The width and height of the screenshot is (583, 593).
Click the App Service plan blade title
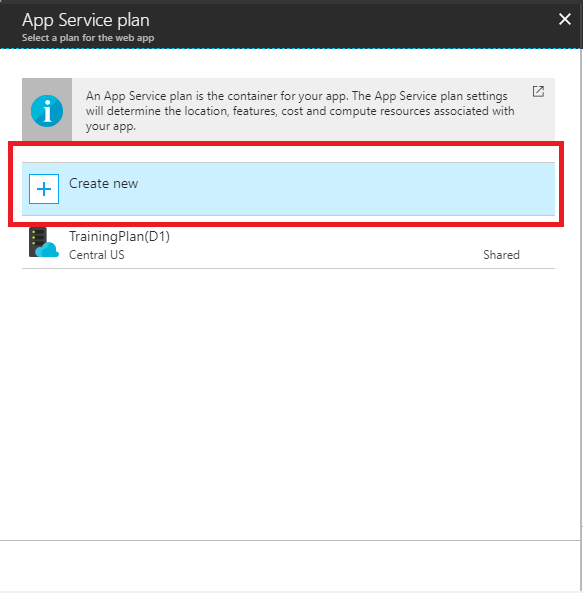click(86, 20)
